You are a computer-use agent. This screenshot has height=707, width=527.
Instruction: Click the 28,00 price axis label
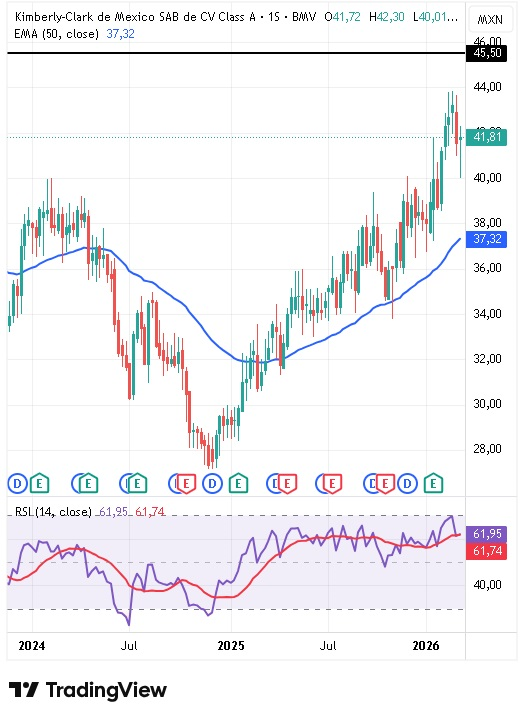[487, 449]
